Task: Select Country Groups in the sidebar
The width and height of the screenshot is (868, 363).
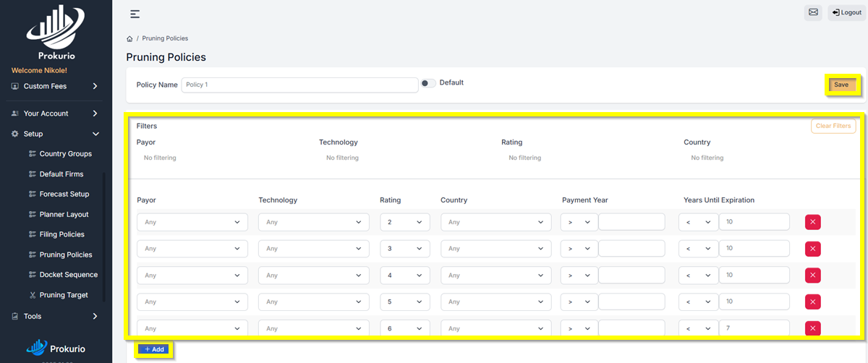Action: [x=65, y=154]
